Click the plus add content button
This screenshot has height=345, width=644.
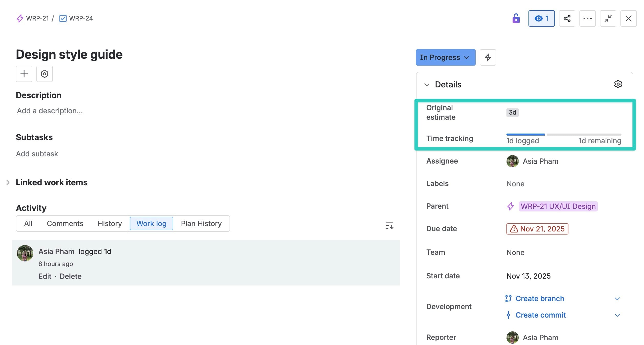(24, 74)
